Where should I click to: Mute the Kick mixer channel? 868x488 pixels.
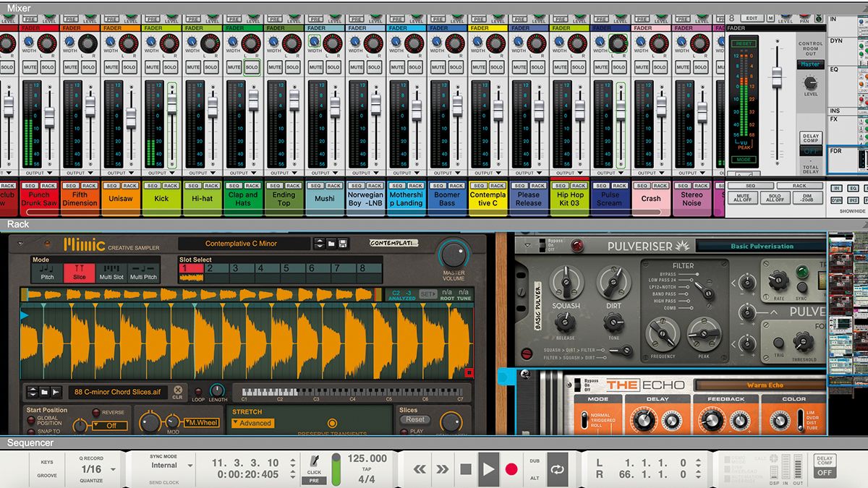click(x=153, y=67)
